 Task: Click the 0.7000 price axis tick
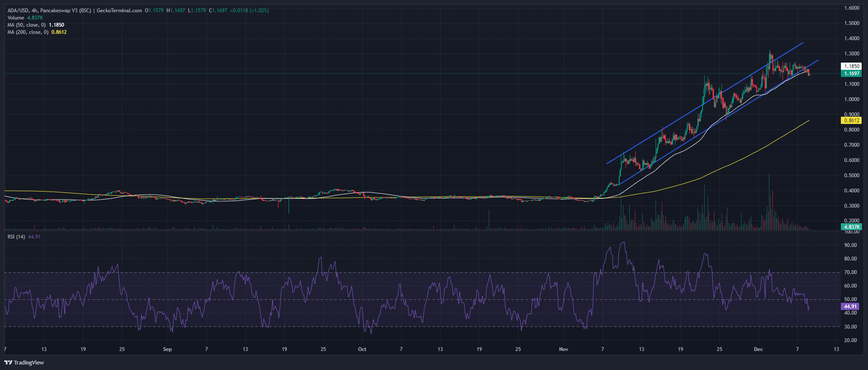click(x=851, y=145)
